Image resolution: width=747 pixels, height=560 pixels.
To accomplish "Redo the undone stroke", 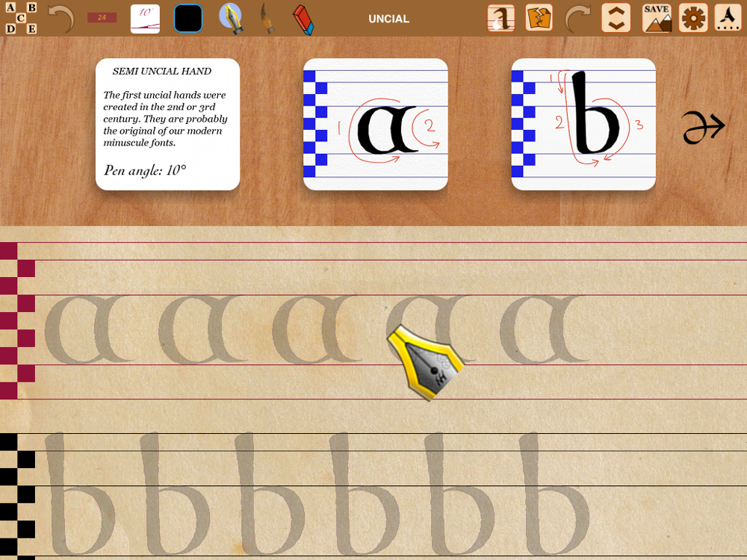I will (577, 18).
